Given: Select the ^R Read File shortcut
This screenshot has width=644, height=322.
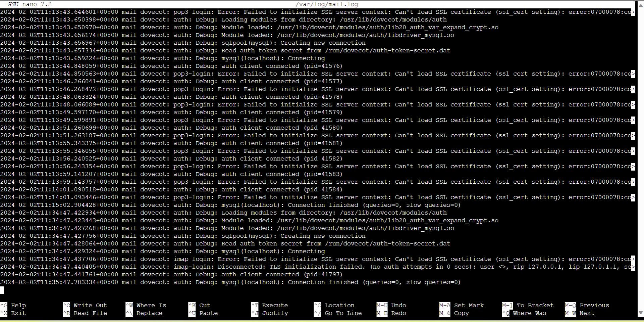Looking at the screenshot, I should pyautogui.click(x=85, y=313).
